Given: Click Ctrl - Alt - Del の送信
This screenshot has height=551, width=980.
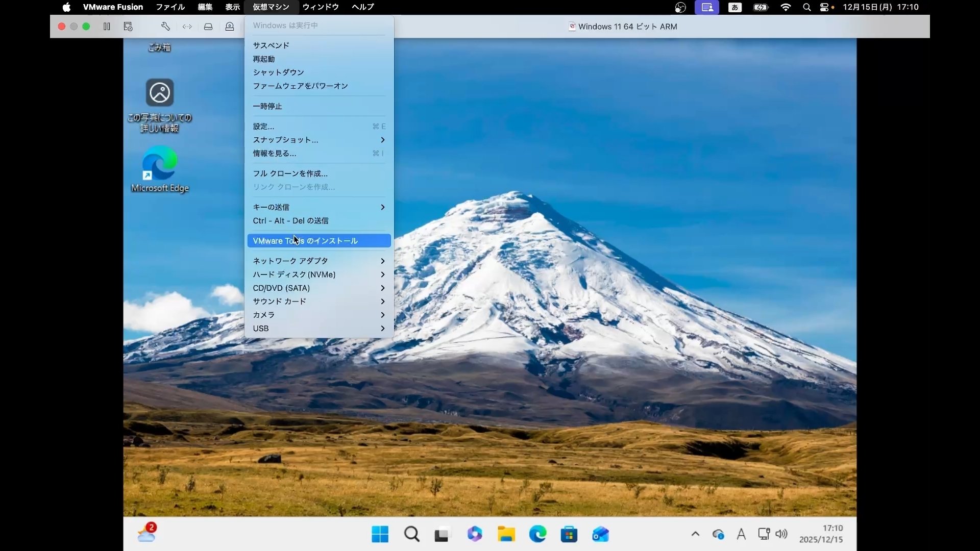Looking at the screenshot, I should [x=290, y=220].
